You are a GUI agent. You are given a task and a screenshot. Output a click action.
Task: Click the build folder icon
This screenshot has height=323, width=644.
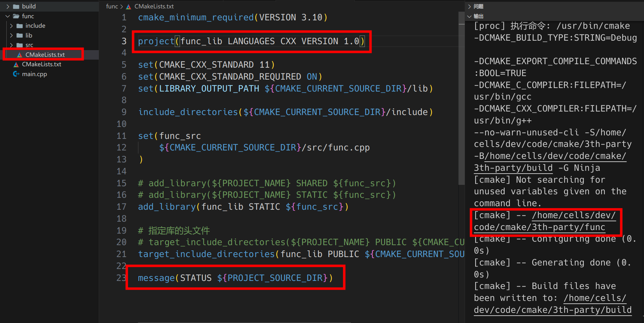point(16,6)
